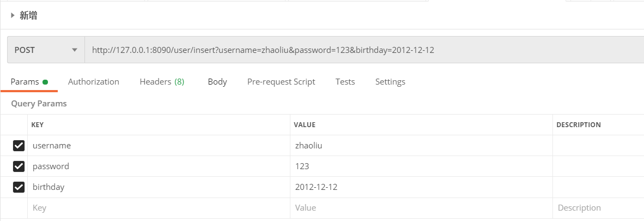Open the Pre-request Script tab

[x=281, y=82]
